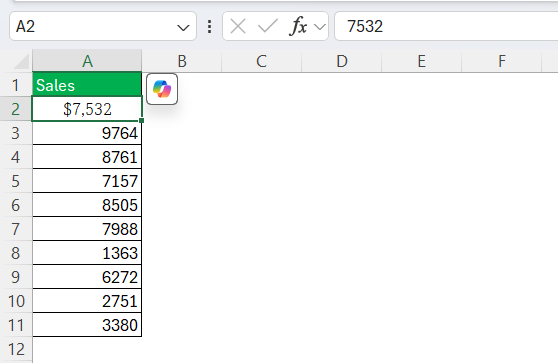Open the Copilot icon beside cell A1
558x363 pixels.
162,89
